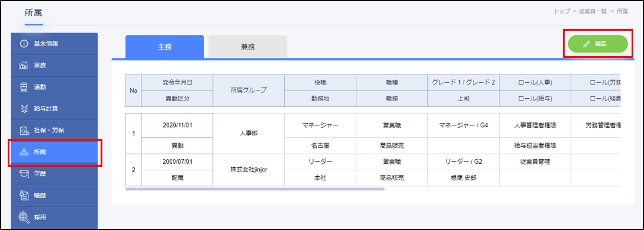Click the グレード 1 / グレード 2 header
The height and width of the screenshot is (230, 644).
tap(463, 82)
